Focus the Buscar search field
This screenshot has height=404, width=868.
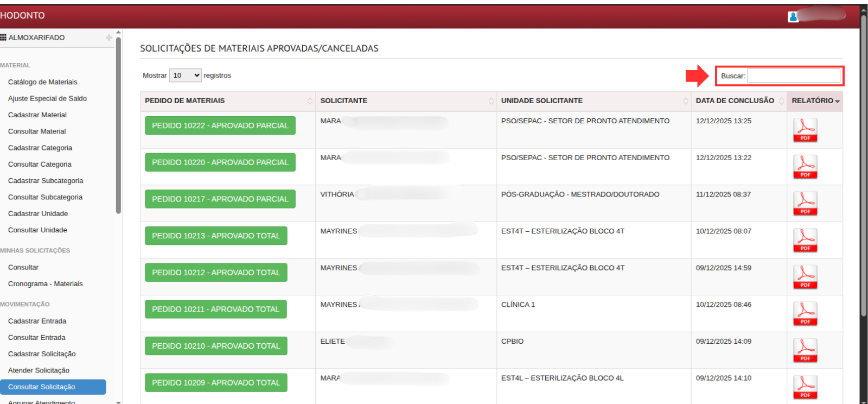794,76
